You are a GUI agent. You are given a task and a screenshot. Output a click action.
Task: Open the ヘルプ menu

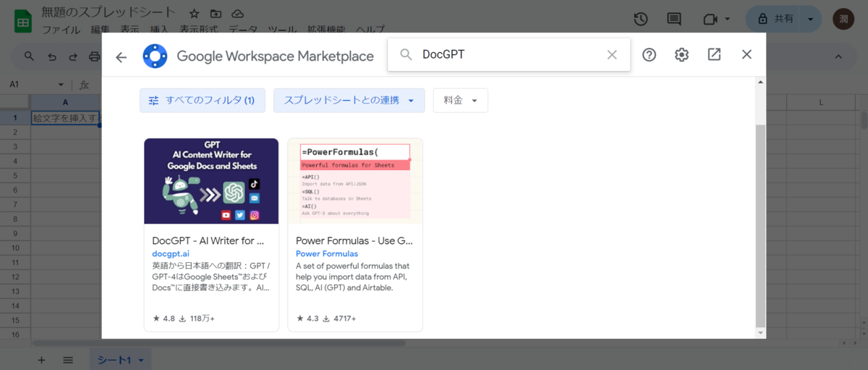click(x=370, y=30)
